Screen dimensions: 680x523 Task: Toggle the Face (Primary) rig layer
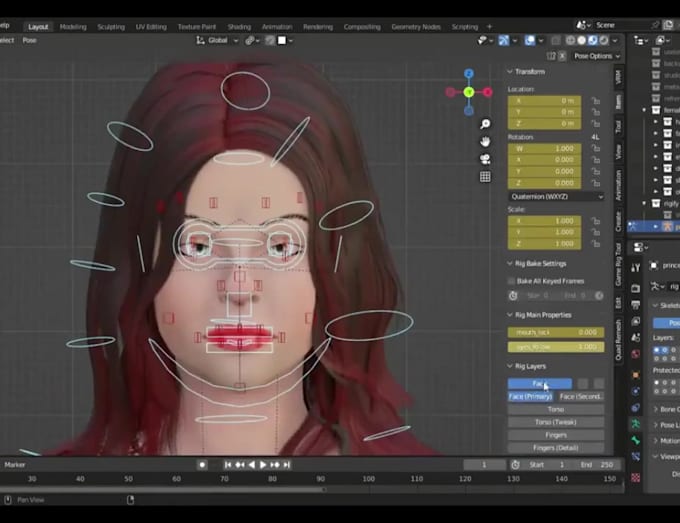[531, 396]
